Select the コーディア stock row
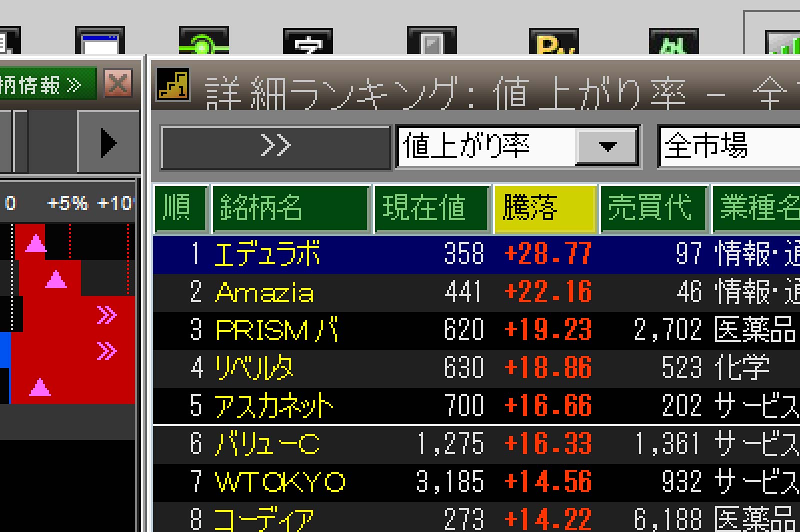Viewport: 800px width, 532px height. 476,517
